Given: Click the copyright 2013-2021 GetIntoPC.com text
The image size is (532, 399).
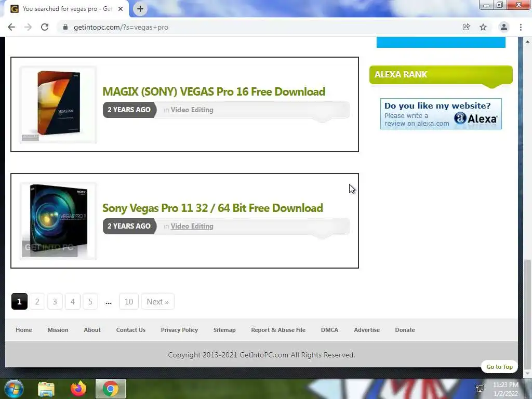Looking at the screenshot, I should [x=261, y=355].
